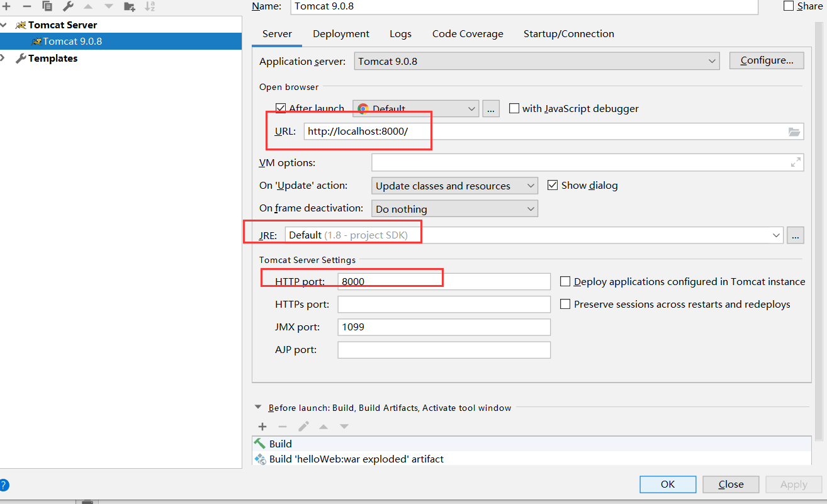This screenshot has height=504, width=827.
Task: Open edit templates wrench icon in toolbar
Action: click(x=68, y=6)
